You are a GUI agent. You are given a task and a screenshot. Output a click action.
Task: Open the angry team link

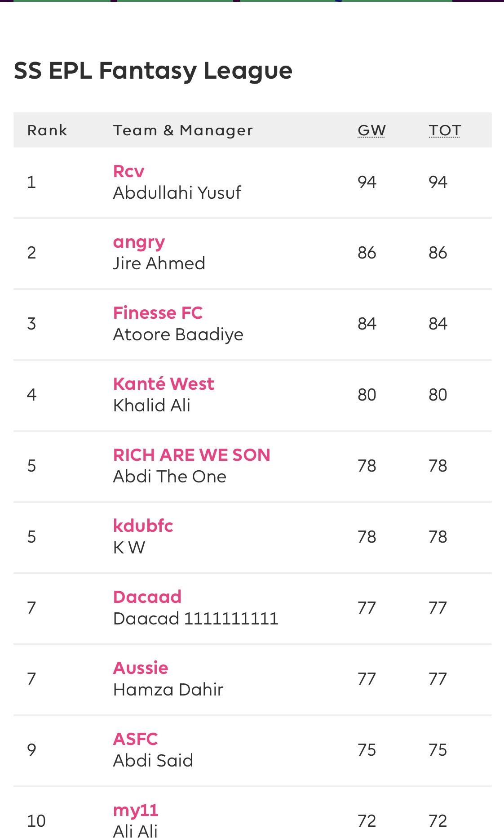click(139, 243)
